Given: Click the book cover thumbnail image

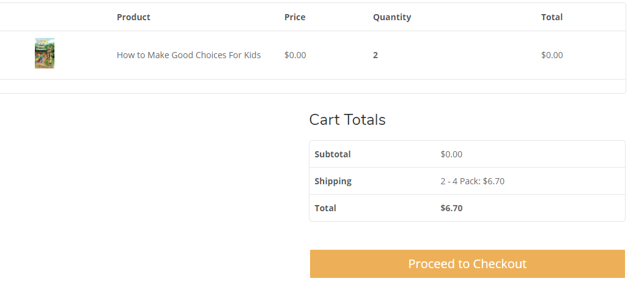Looking at the screenshot, I should tap(45, 53).
